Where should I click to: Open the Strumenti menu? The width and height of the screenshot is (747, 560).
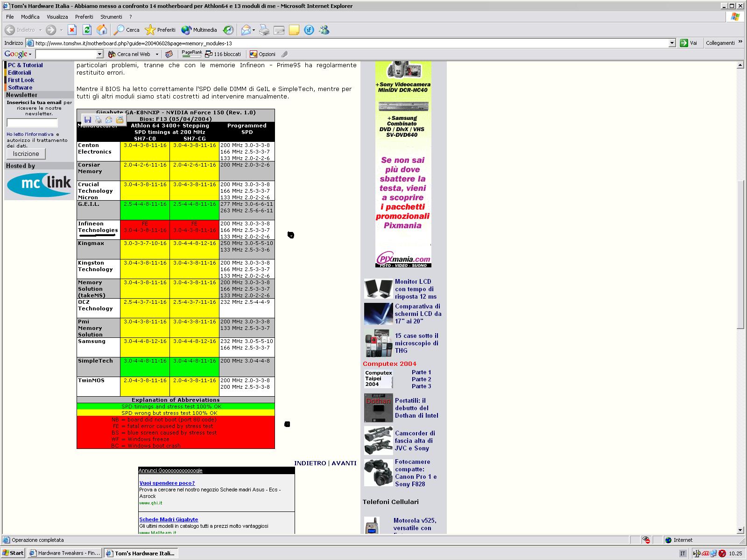(x=111, y=17)
